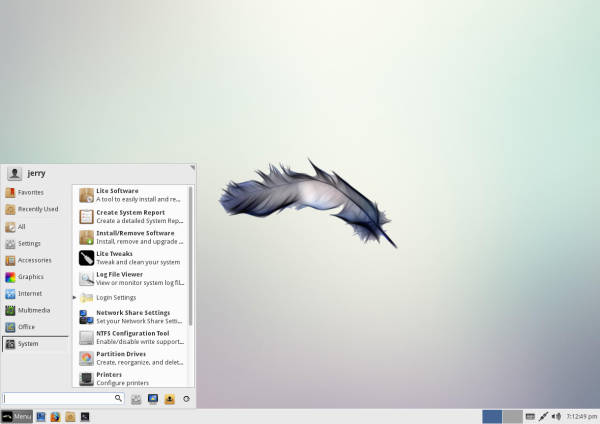The width and height of the screenshot is (600, 424).
Task: Open Lite Software from the menu
Action: tap(118, 194)
